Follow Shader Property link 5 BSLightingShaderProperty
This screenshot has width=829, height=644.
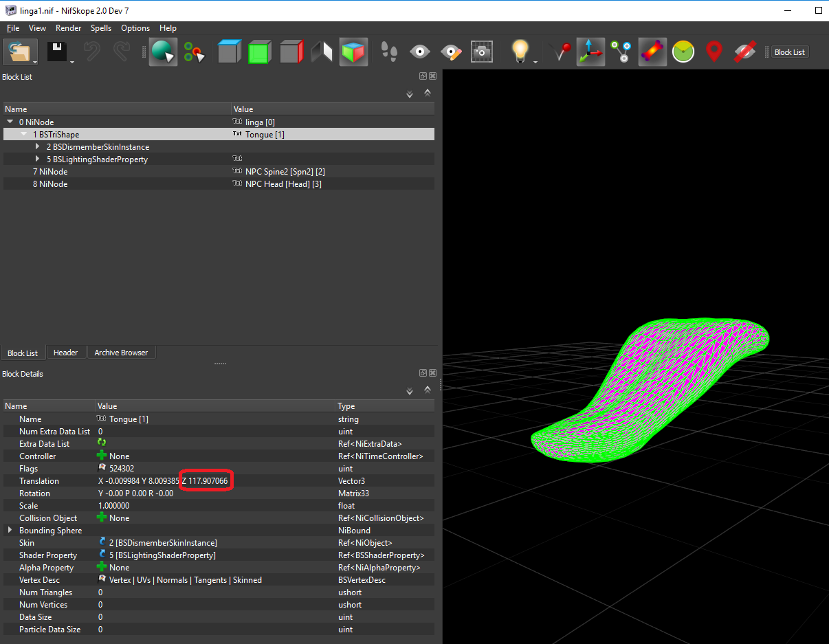pos(162,555)
